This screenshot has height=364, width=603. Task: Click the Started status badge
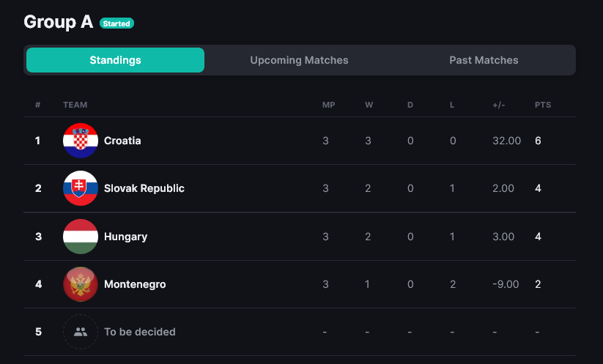point(116,23)
